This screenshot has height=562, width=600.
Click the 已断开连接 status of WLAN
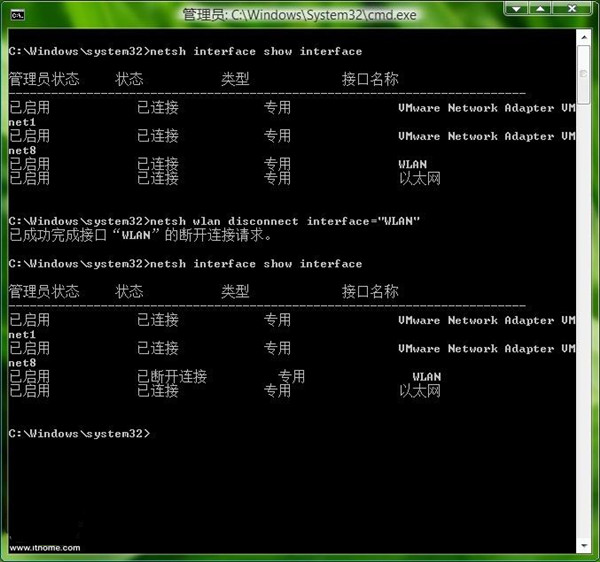coord(171,377)
